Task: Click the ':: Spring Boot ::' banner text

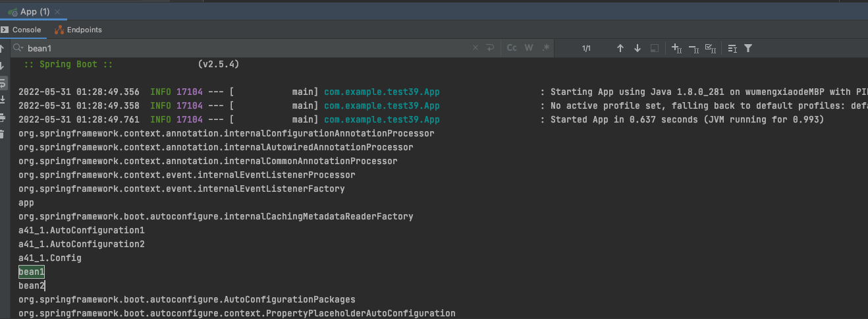Action: [68, 65]
